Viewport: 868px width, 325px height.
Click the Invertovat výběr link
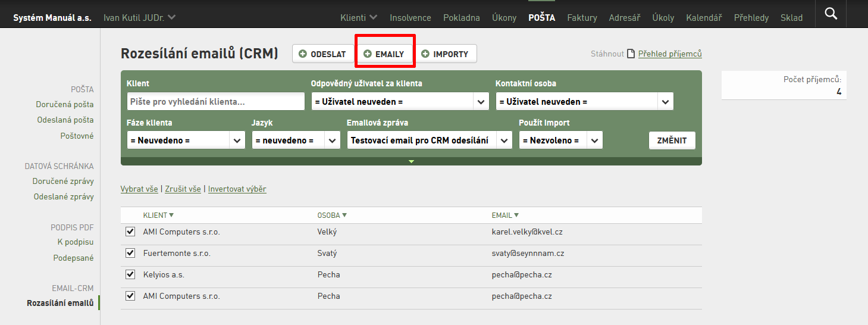click(x=237, y=189)
